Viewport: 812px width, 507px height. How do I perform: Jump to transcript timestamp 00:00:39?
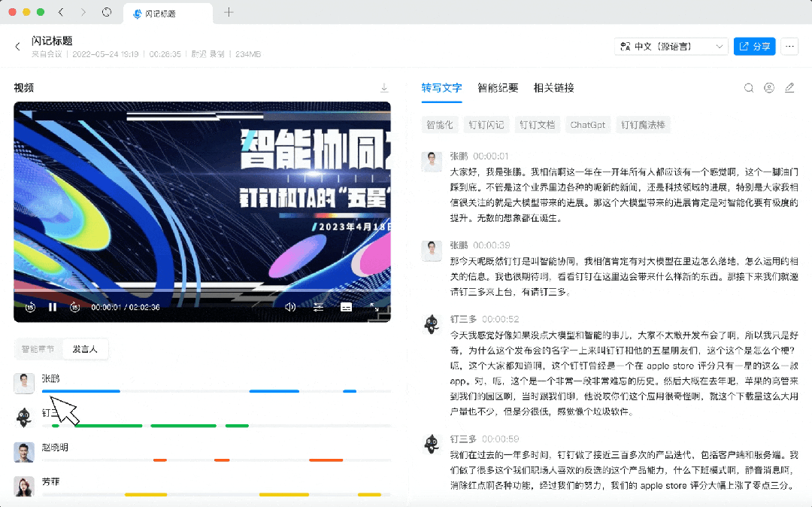[x=492, y=245]
